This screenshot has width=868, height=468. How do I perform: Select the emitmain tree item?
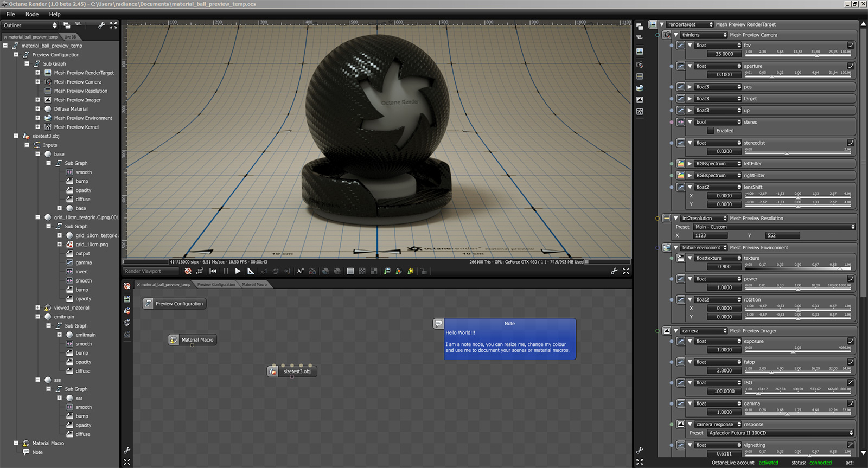(x=64, y=317)
